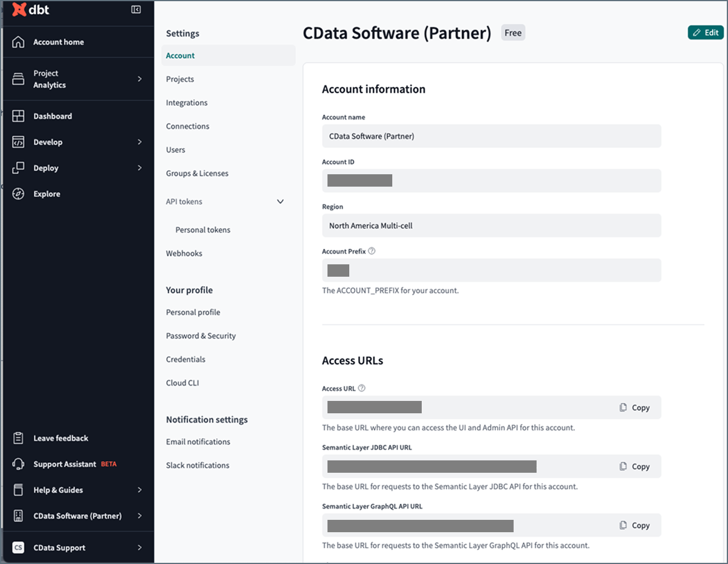Click the Leave feedback clipboard icon
The height and width of the screenshot is (564, 728).
(x=18, y=438)
